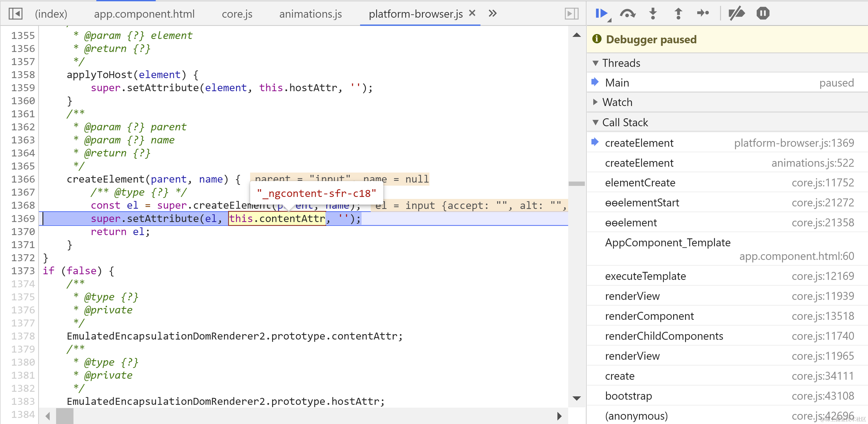
Task: Toggle deactivate breakpoints
Action: [736, 13]
